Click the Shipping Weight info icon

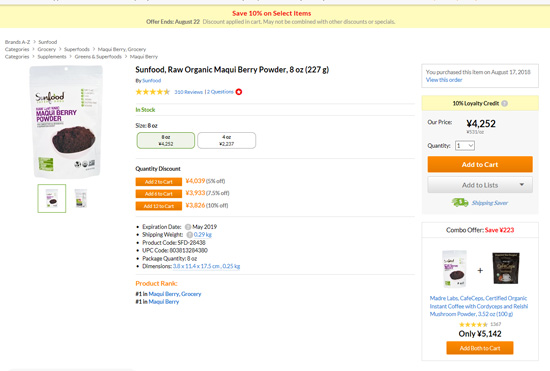pyautogui.click(x=190, y=235)
